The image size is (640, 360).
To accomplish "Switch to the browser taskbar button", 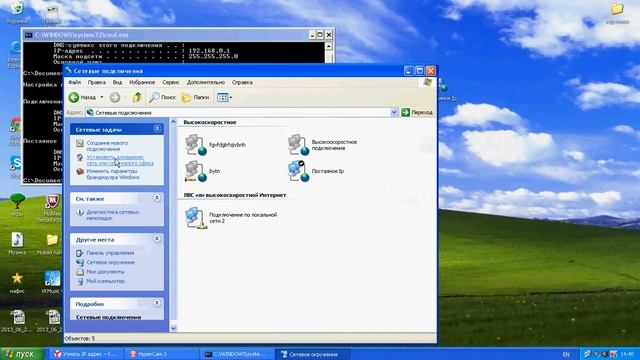I will click(x=87, y=354).
